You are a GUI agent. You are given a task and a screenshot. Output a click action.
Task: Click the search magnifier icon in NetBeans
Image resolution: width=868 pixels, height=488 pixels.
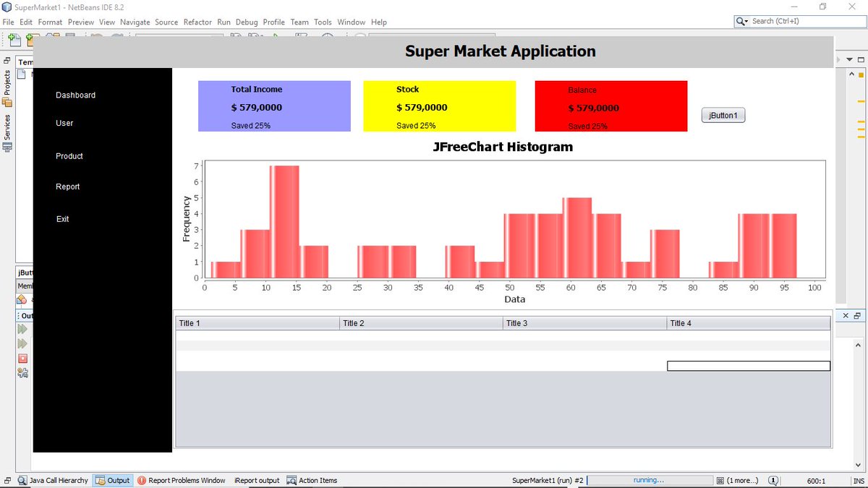742,22
